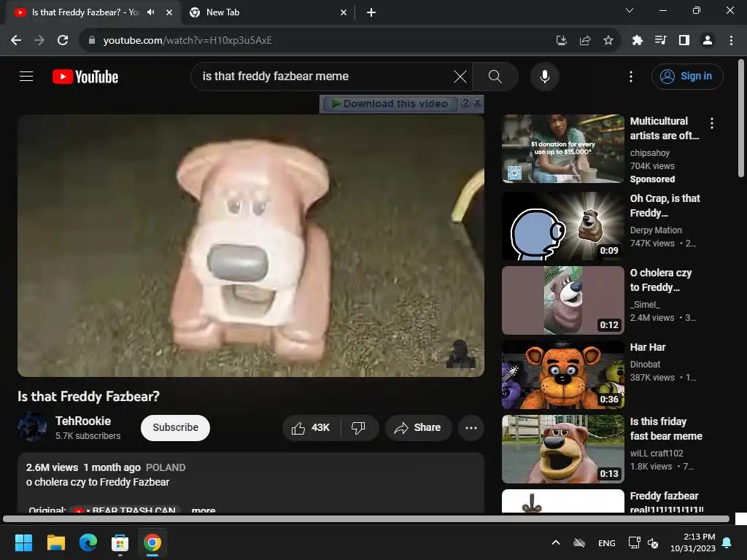
Task: Expand description with more link
Action: pyautogui.click(x=204, y=510)
